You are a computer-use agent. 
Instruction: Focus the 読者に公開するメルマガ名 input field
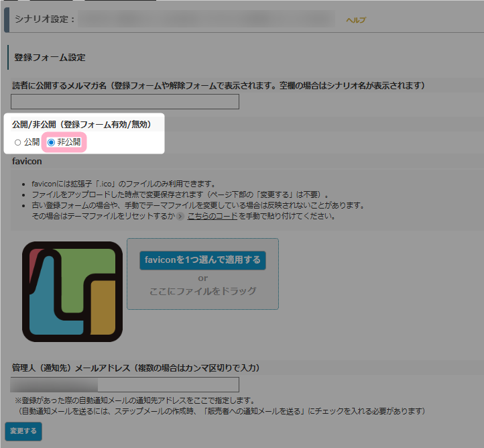click(125, 102)
